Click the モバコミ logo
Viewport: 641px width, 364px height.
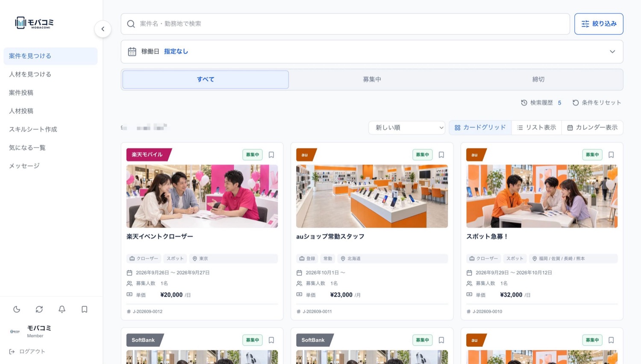[x=34, y=23]
